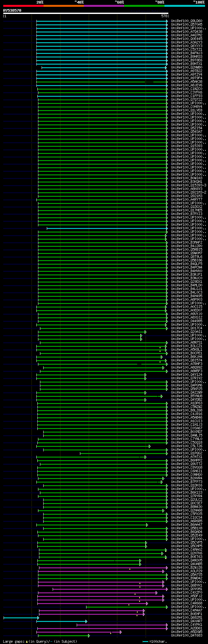Select label UniRef100_C5LT26
Image resolution: width=208 pixels, height=644 pixels.
187,446
